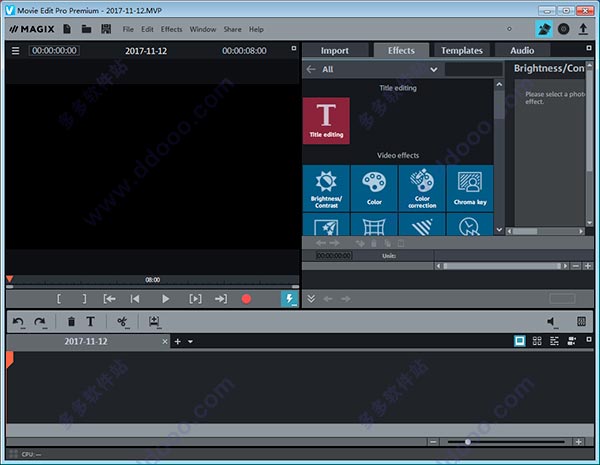The width and height of the screenshot is (600, 465).
Task: Choose the Chroma key effect tile
Action: click(x=470, y=188)
